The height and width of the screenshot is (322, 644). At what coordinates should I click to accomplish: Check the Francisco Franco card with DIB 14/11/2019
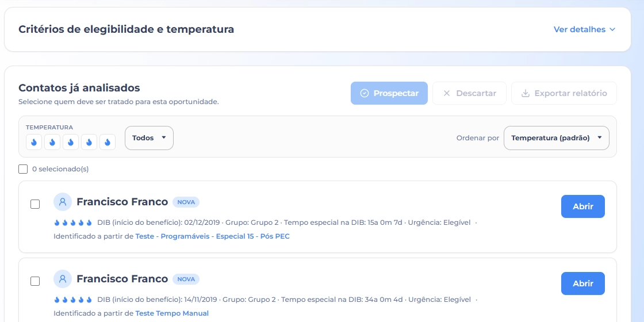click(x=35, y=281)
